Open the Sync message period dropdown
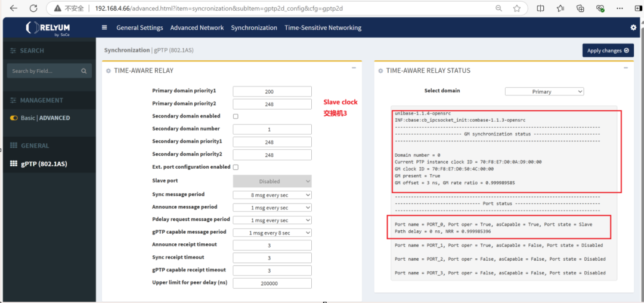The image size is (644, 303). pos(272,195)
